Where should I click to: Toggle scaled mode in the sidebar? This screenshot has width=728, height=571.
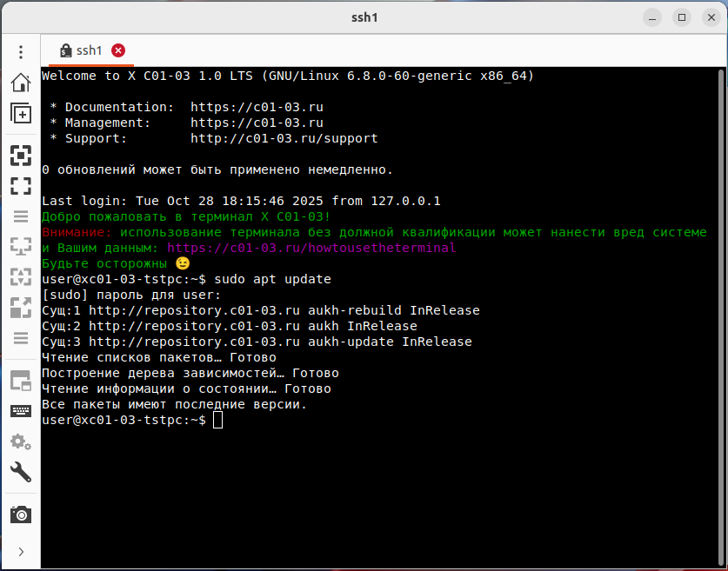click(20, 308)
